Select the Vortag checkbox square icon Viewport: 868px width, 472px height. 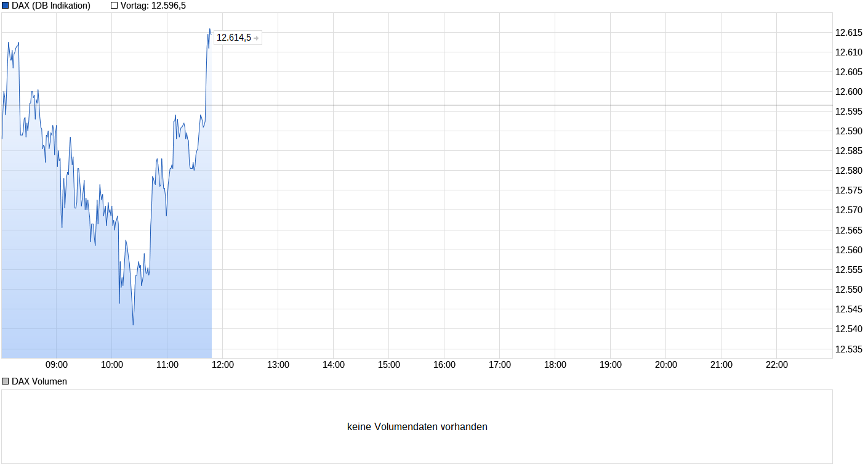click(113, 5)
